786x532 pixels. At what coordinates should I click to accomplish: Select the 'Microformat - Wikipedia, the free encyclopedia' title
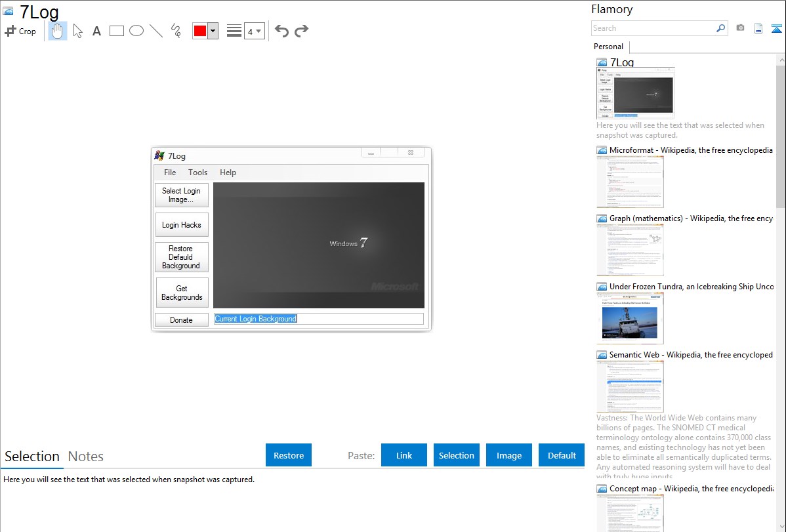tap(691, 150)
